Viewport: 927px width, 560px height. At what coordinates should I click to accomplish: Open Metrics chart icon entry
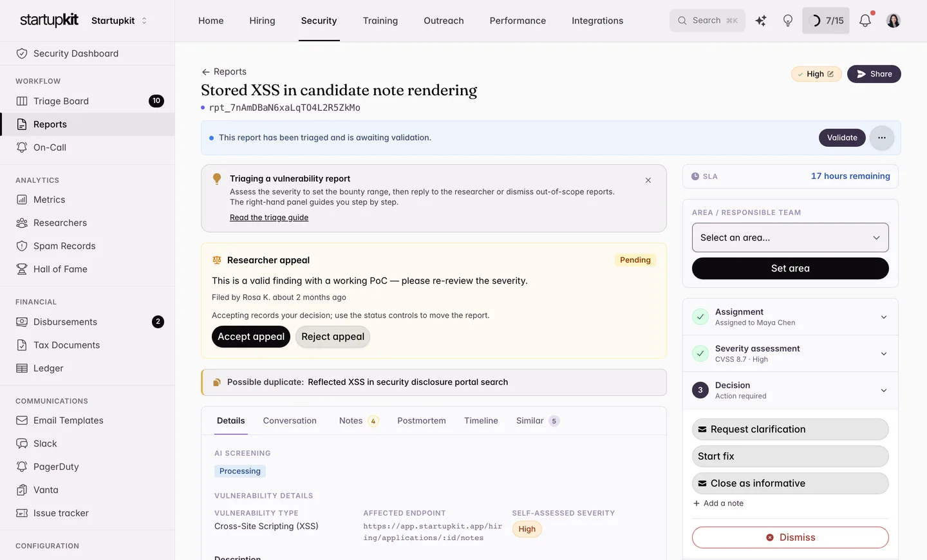pos(22,200)
